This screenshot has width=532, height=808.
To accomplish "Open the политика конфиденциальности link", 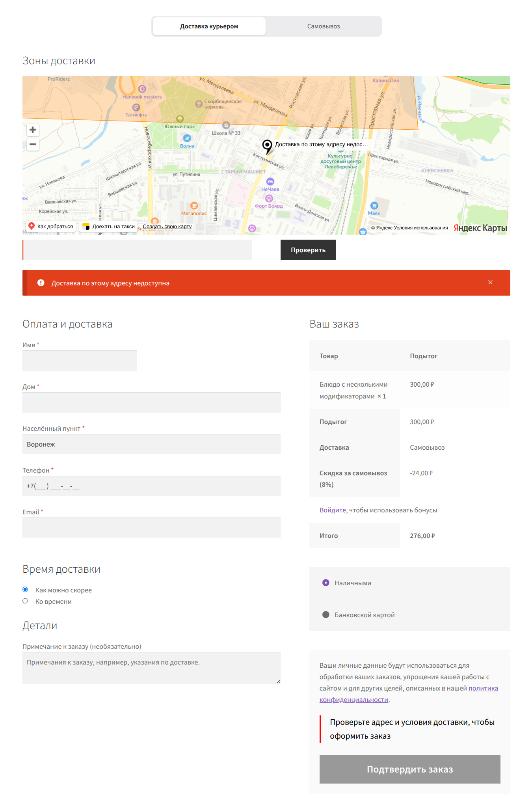I will 409,694.
